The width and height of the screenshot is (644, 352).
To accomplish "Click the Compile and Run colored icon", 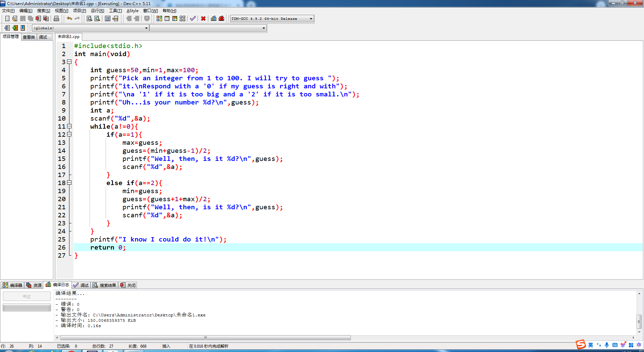I will tap(175, 18).
